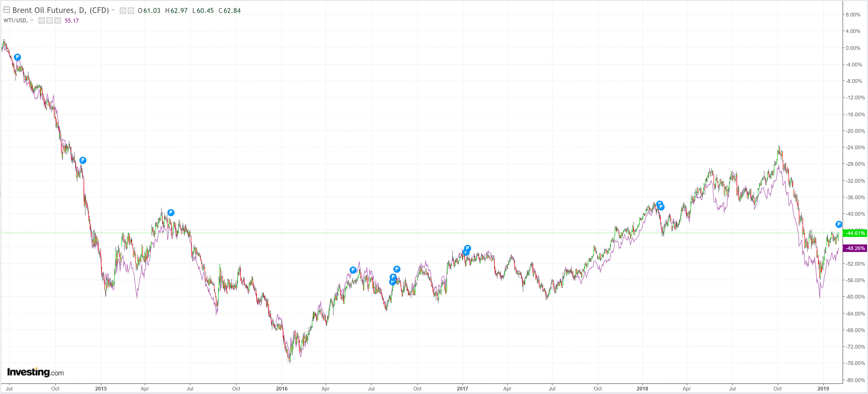Hide the WTI/USD comparison series

point(41,20)
